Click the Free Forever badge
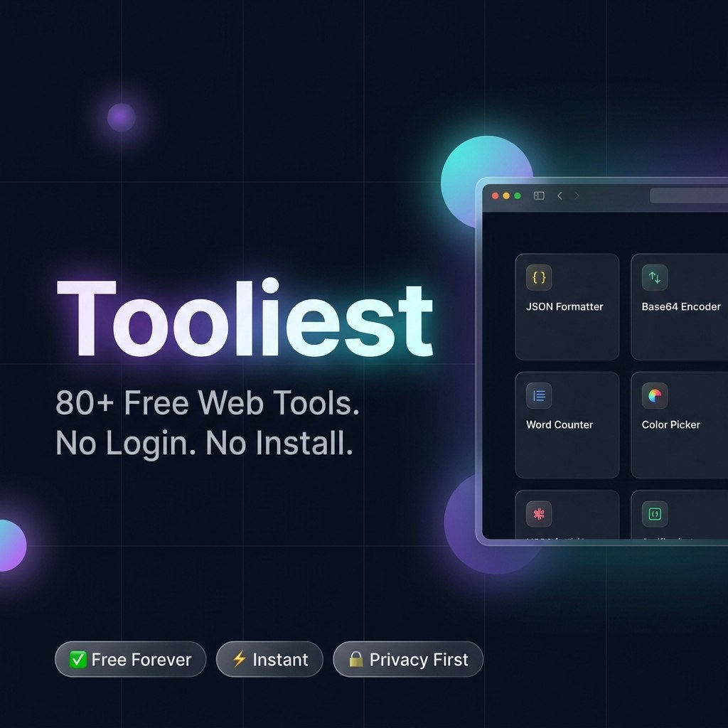This screenshot has width=728, height=728. click(131, 659)
